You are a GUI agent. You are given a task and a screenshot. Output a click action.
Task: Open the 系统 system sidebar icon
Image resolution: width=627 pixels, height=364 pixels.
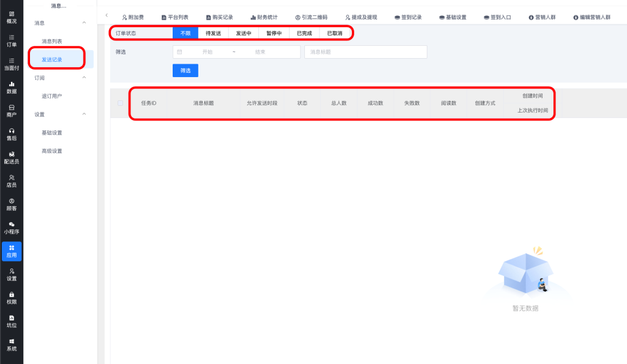pyautogui.click(x=12, y=344)
